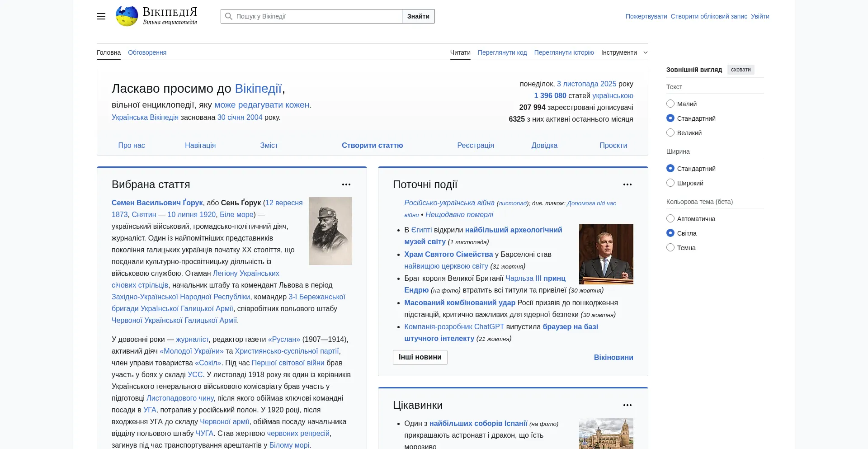This screenshot has width=868, height=449.
Task: Switch to the Темна color theme
Action: tap(670, 248)
